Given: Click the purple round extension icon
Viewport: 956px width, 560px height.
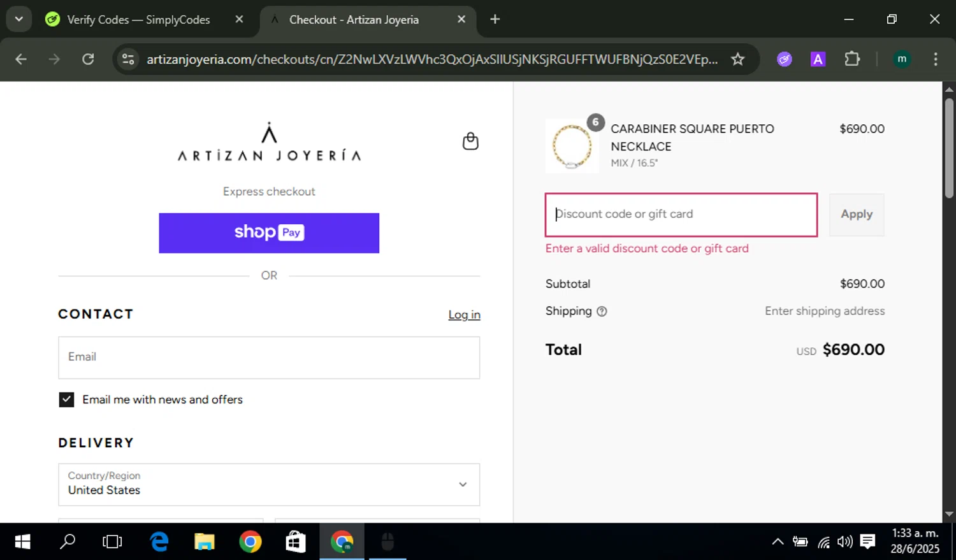Looking at the screenshot, I should point(785,59).
